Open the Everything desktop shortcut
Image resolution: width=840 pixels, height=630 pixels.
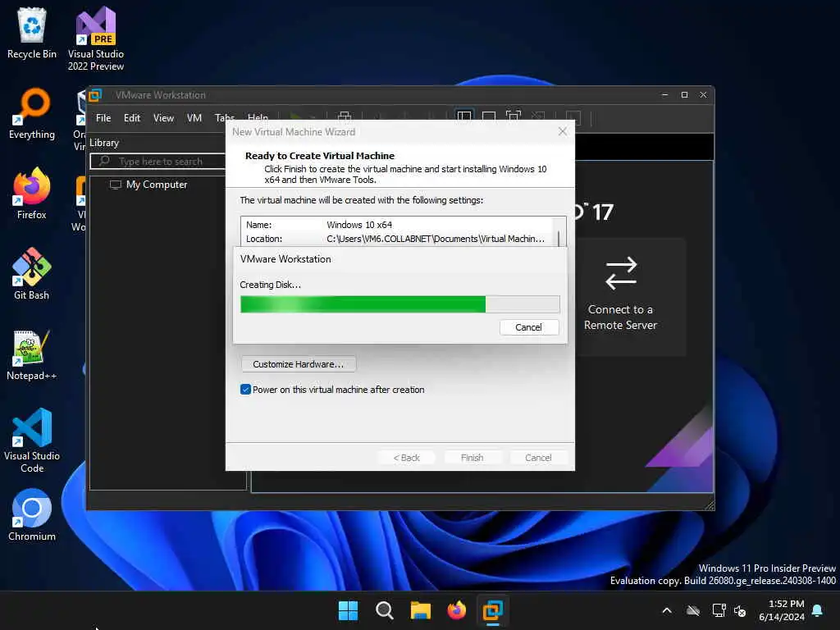click(x=32, y=113)
